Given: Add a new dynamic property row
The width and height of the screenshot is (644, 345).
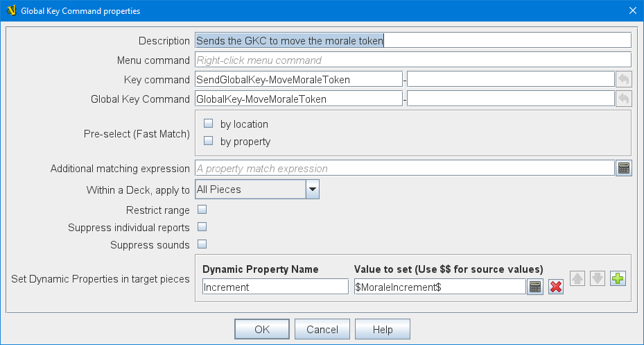Looking at the screenshot, I should pos(618,279).
